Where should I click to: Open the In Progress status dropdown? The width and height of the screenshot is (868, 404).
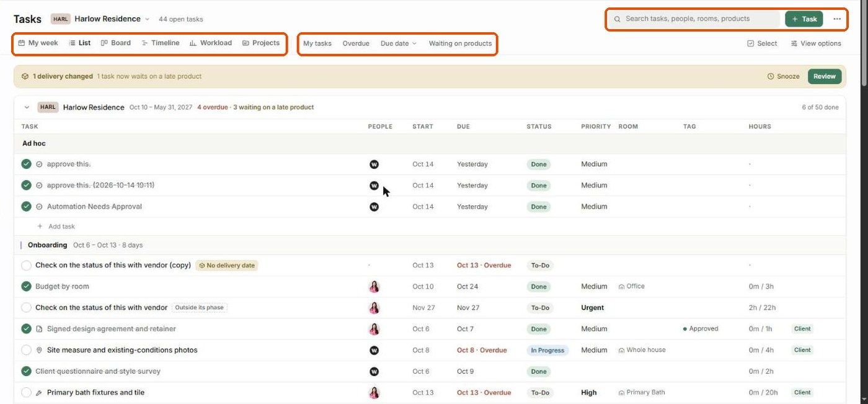[547, 350]
